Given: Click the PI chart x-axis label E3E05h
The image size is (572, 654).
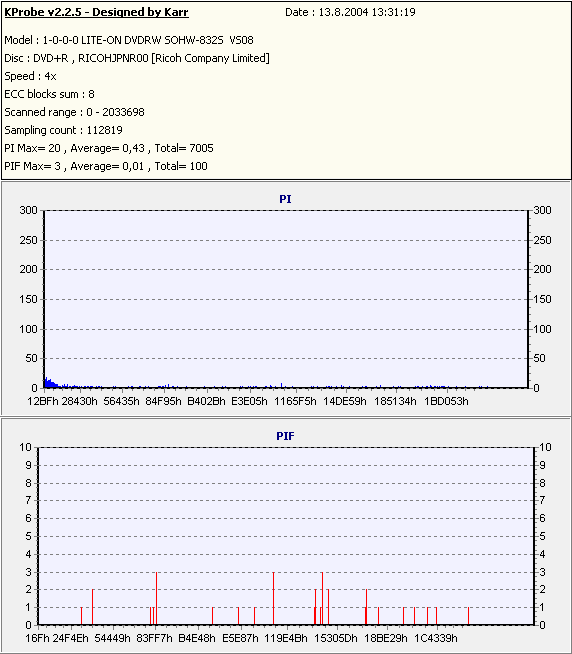Looking at the screenshot, I should tap(249, 401).
